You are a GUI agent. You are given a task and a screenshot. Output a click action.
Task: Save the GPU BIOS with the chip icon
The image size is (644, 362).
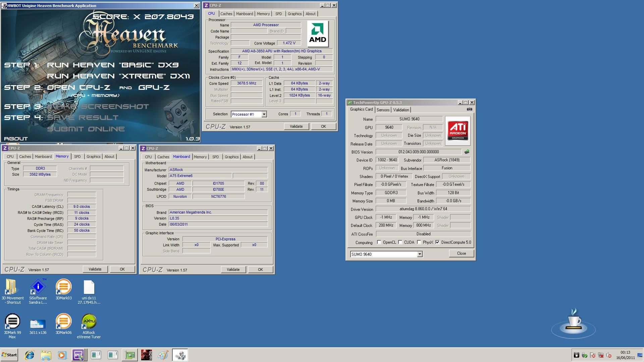(x=467, y=152)
